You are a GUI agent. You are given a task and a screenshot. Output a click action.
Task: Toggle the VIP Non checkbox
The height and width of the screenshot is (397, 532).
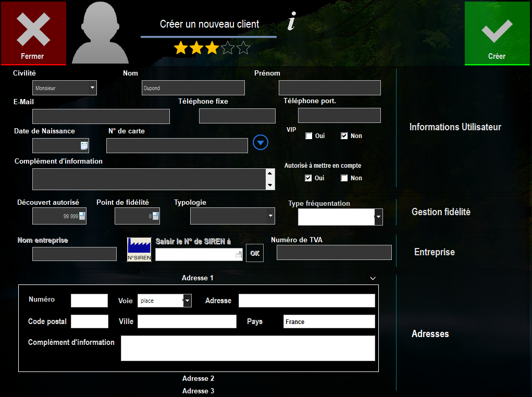344,136
